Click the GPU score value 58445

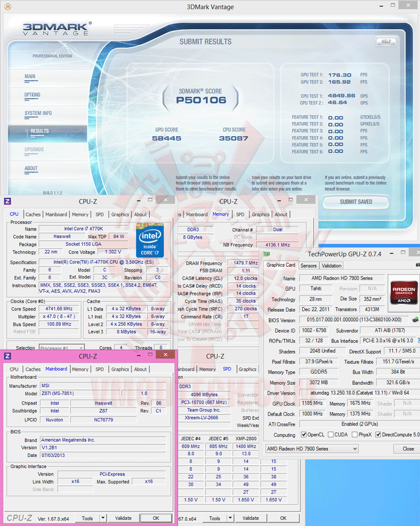[x=167, y=138]
